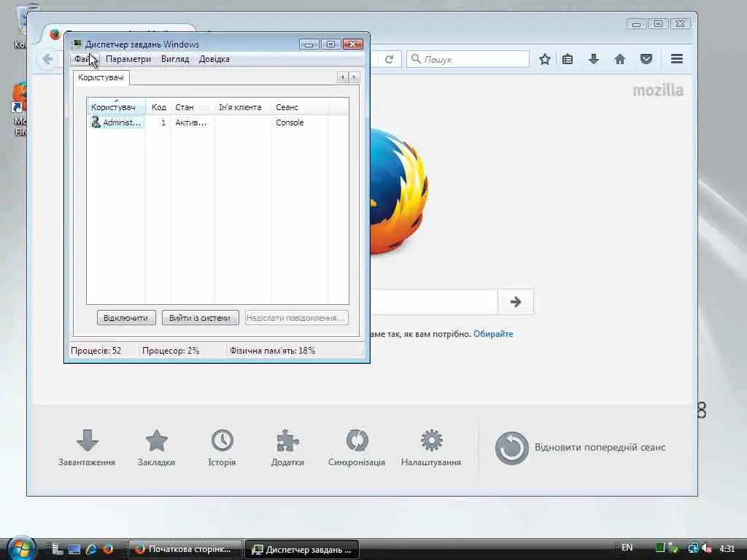
Task: Click the Обирайте link
Action: point(493,334)
